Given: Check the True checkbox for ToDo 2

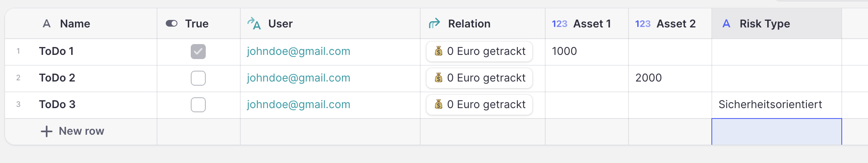Looking at the screenshot, I should coord(198,78).
